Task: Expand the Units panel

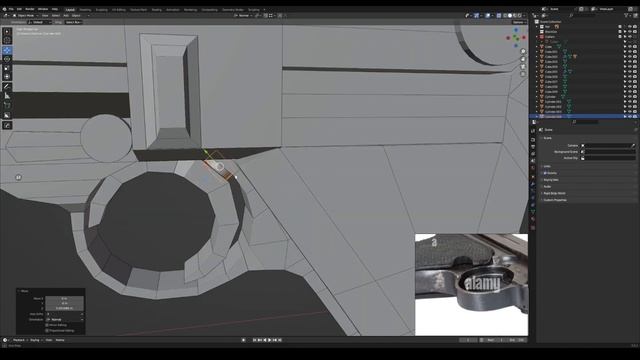Action: pyautogui.click(x=547, y=167)
